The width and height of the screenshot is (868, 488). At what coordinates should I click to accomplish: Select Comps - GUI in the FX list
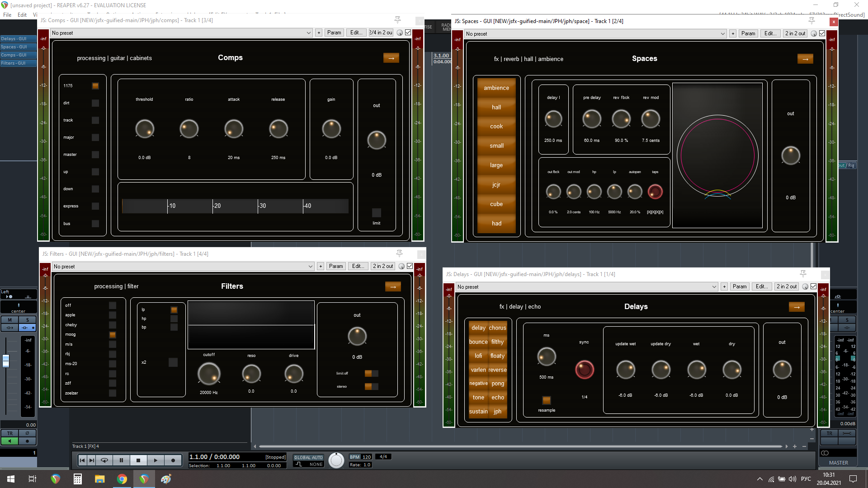point(19,55)
